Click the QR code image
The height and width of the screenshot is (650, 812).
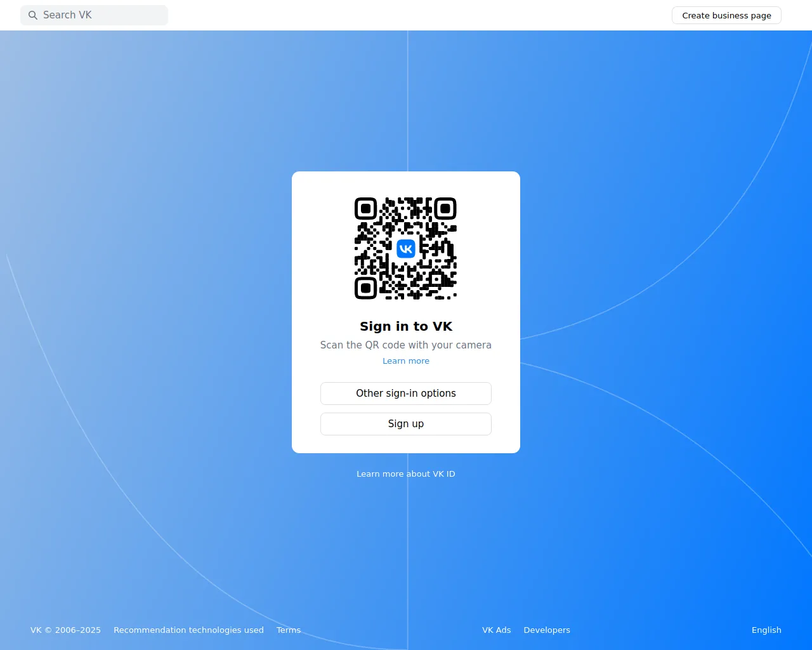point(406,249)
